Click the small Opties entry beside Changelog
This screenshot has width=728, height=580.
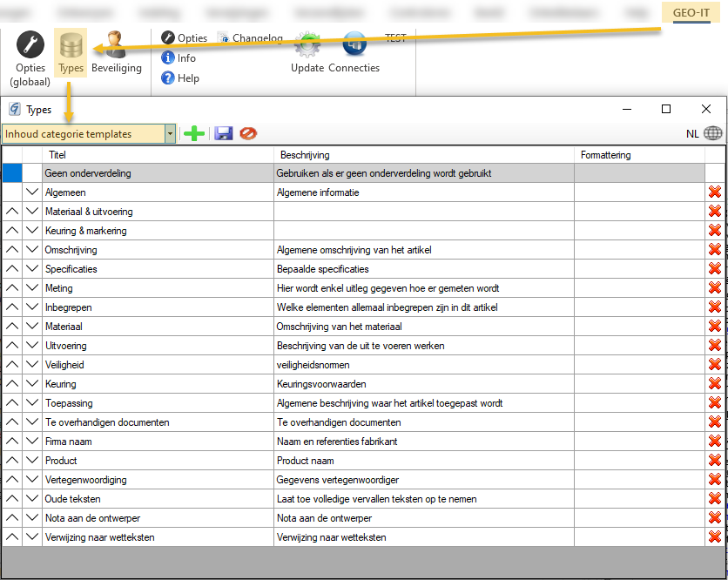(x=185, y=37)
